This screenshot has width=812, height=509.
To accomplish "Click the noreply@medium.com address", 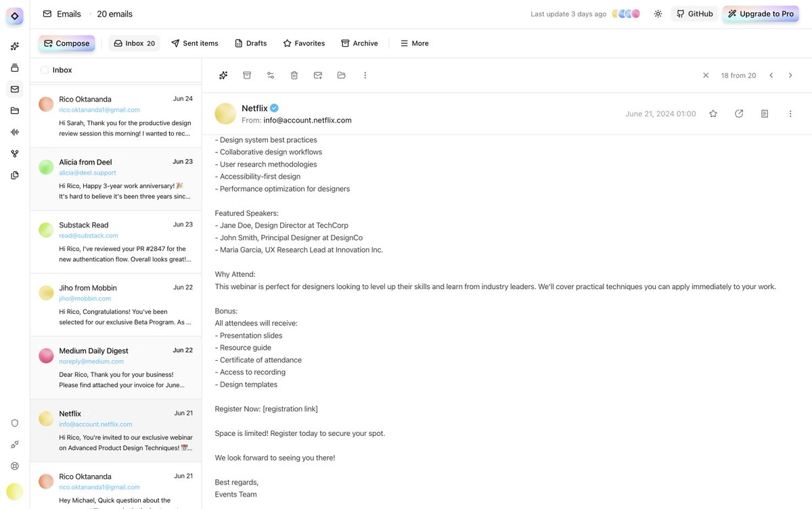I will (x=91, y=361).
